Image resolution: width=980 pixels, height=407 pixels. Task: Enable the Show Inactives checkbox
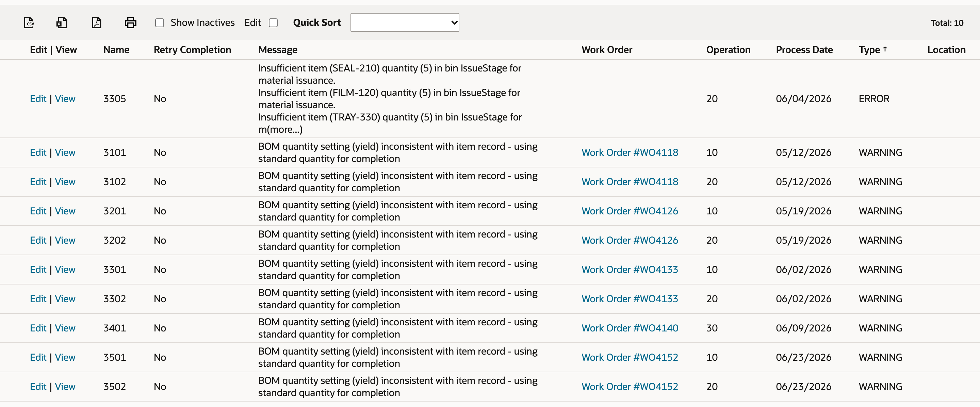159,23
